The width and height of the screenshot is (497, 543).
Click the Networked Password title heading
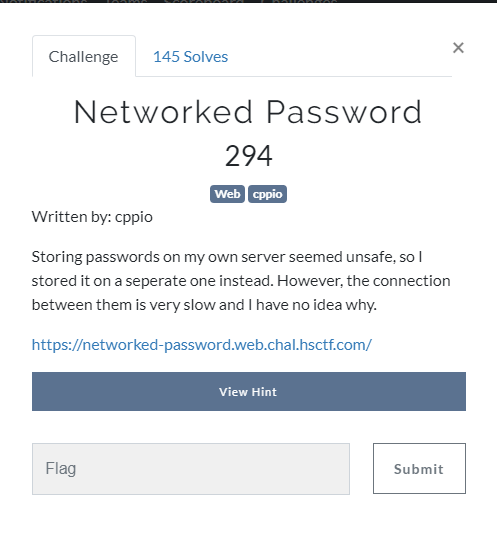248,112
